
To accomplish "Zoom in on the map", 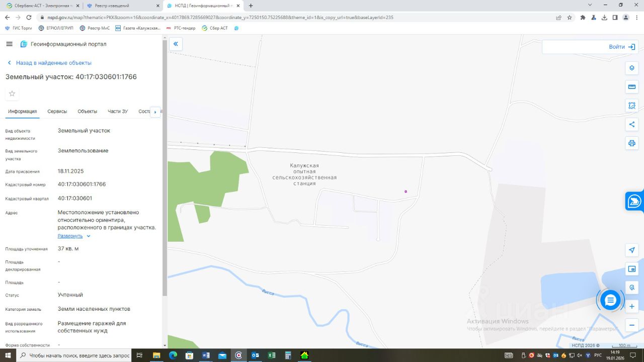I will pos(632,306).
